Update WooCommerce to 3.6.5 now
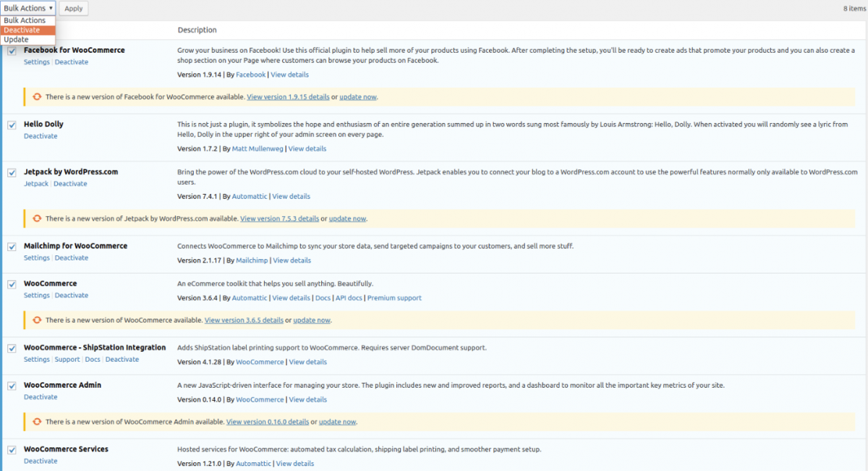The width and height of the screenshot is (868, 471). click(x=312, y=320)
